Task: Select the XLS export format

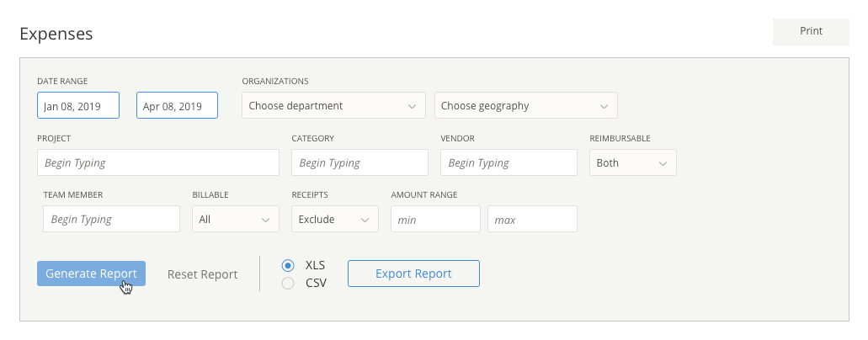Action: pyautogui.click(x=288, y=265)
